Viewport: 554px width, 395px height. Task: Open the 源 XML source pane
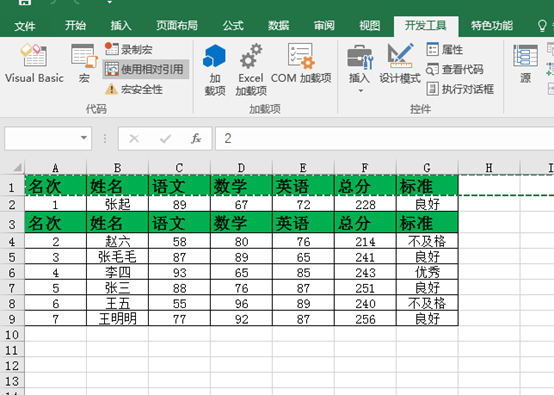click(525, 64)
